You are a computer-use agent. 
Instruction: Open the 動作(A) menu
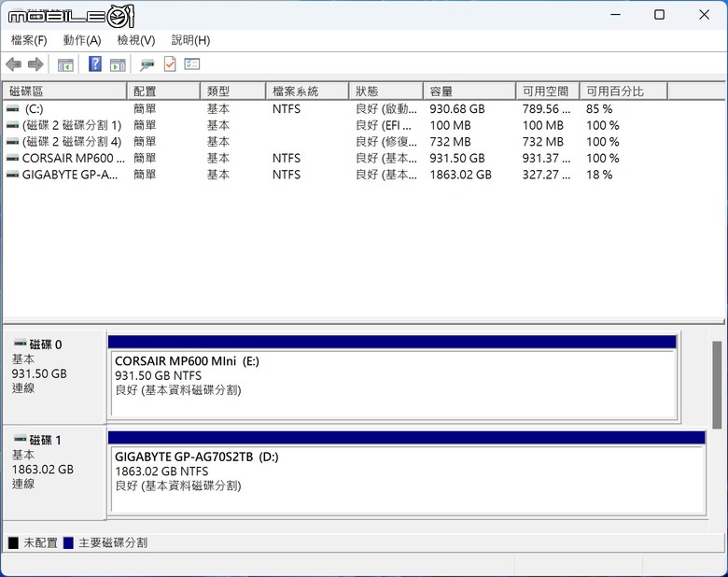(x=82, y=40)
